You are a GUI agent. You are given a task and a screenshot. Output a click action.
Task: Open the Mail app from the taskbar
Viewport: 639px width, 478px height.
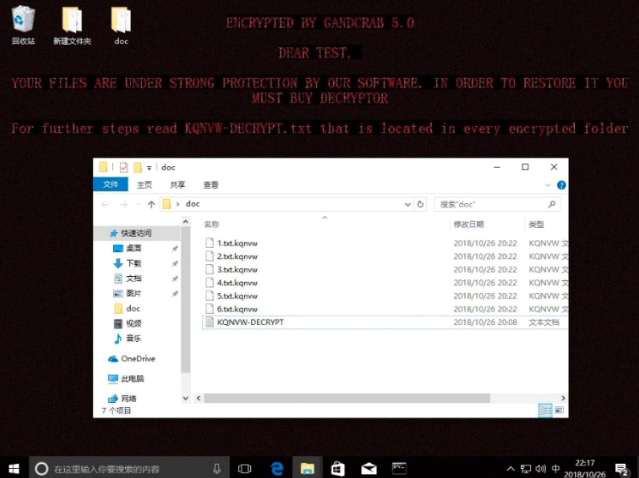coord(369,469)
